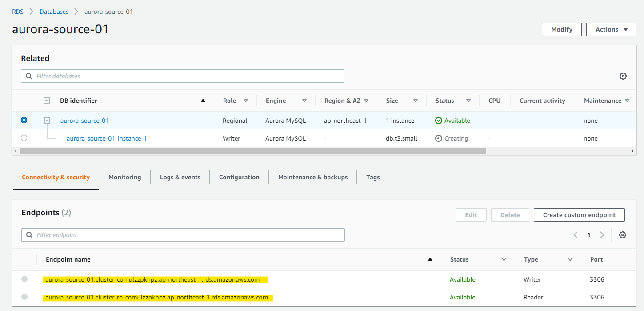Open the Actions dropdown
Image resolution: width=644 pixels, height=311 pixels.
click(611, 29)
